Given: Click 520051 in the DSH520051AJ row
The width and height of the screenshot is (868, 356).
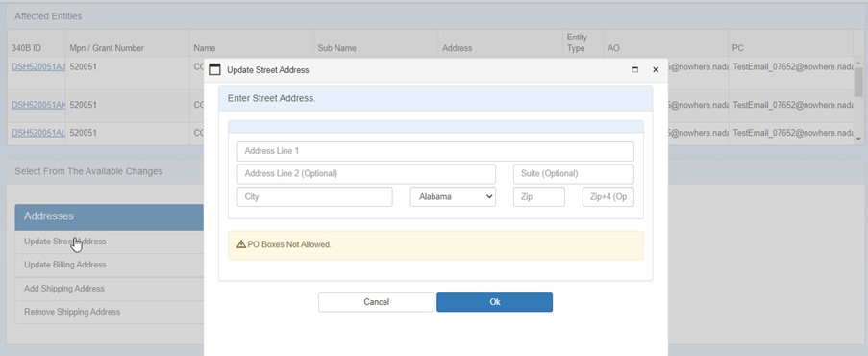Looking at the screenshot, I should (x=84, y=66).
